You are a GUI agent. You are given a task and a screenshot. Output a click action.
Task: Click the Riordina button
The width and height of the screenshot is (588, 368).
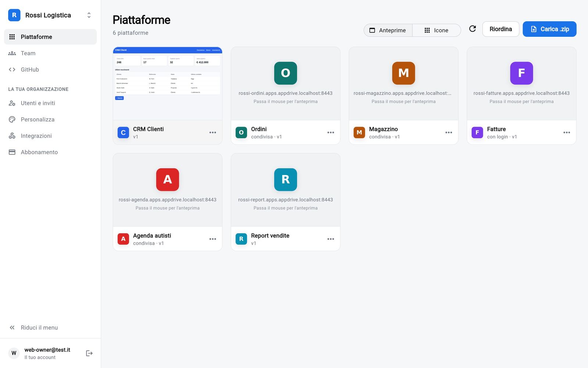(501, 29)
